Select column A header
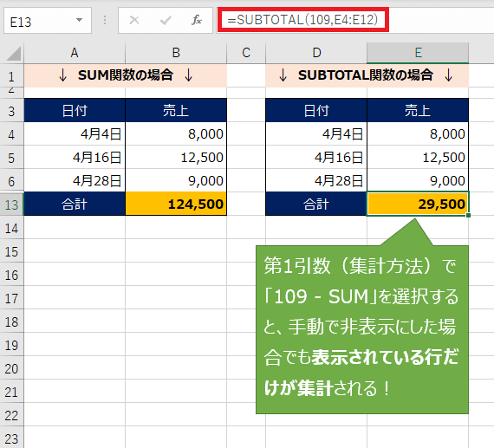494x448 pixels. 75,53
